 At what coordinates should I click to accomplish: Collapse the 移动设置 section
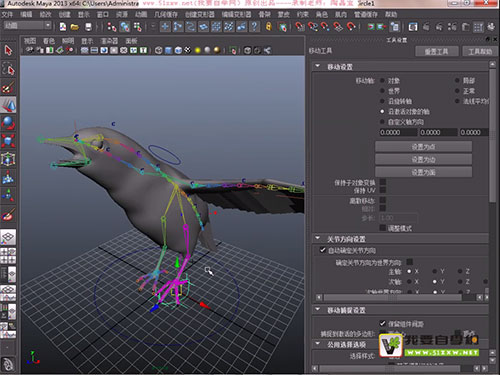click(318, 66)
